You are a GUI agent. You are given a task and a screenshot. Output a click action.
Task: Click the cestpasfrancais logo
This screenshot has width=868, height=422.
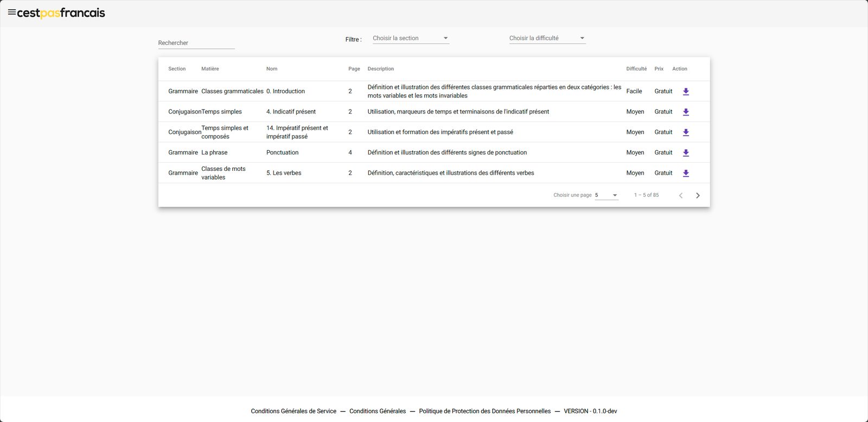(x=61, y=13)
